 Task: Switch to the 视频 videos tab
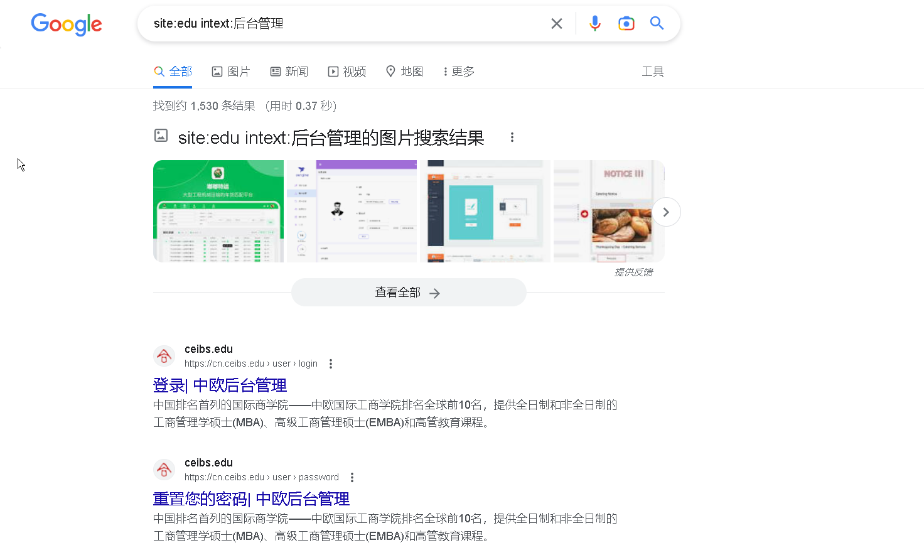click(347, 72)
